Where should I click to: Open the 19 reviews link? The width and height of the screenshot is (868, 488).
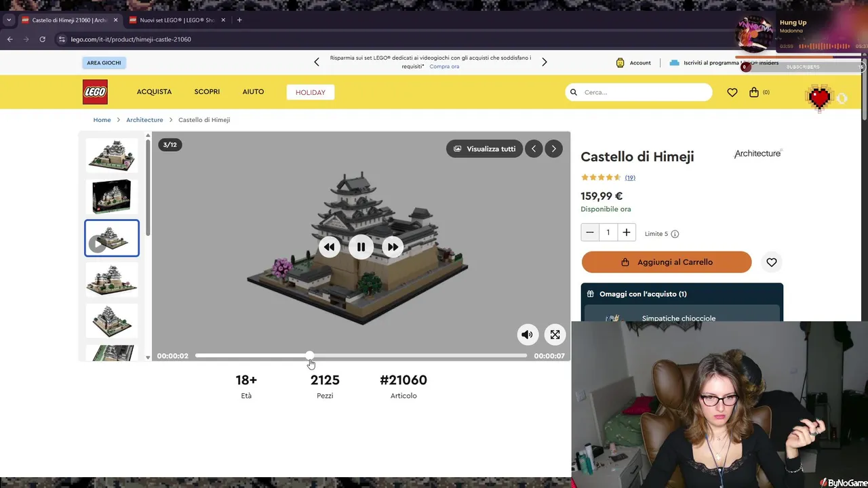(x=630, y=178)
